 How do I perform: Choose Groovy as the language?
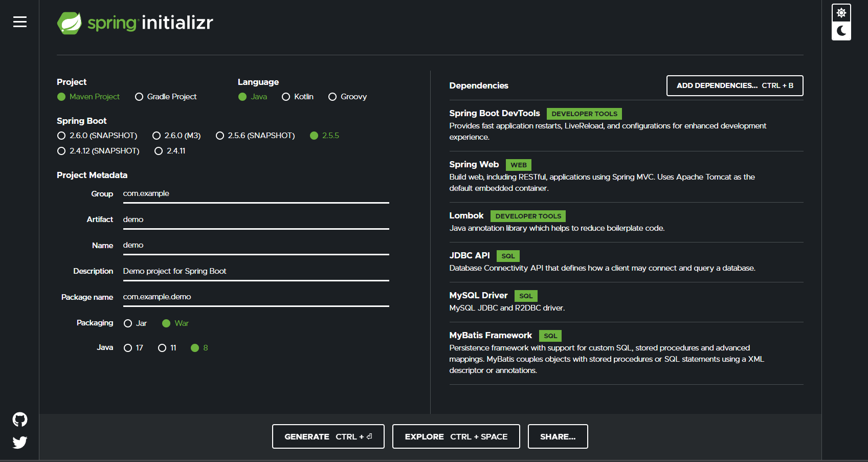tap(348, 97)
